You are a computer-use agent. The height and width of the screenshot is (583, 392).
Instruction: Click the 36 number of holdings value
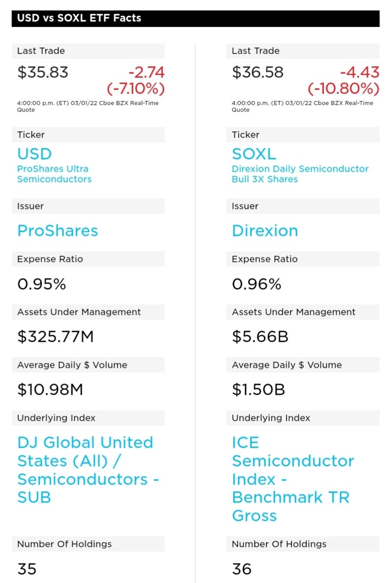click(x=242, y=569)
